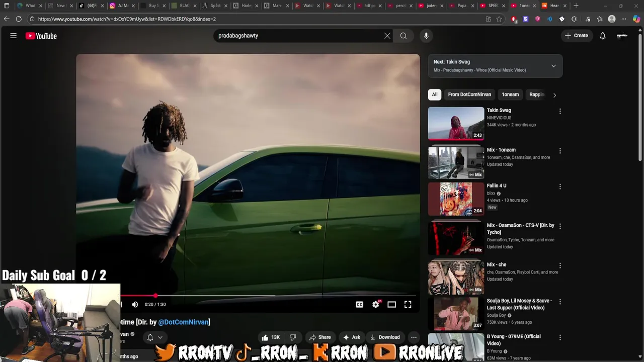Viewport: 644px width, 362px height.
Task: Switch to the Instagram AJ browser tab
Action: click(x=122, y=6)
